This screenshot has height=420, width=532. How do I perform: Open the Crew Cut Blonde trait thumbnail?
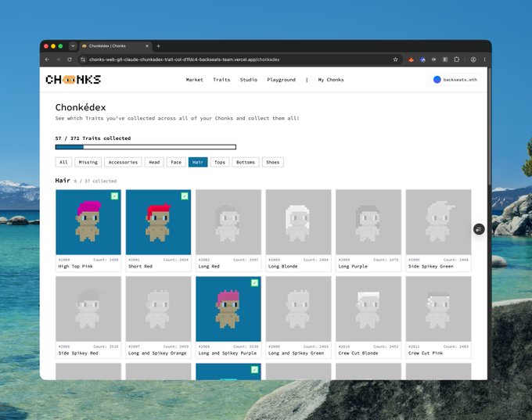368,309
